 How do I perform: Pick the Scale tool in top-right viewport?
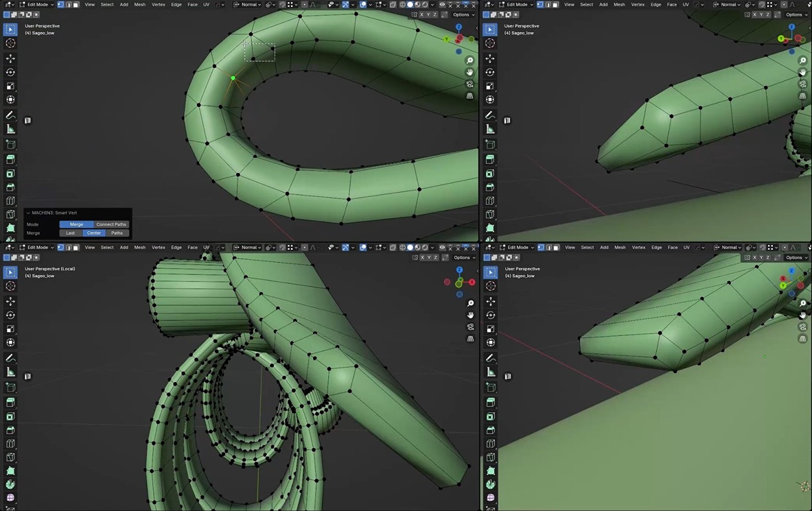[490, 86]
